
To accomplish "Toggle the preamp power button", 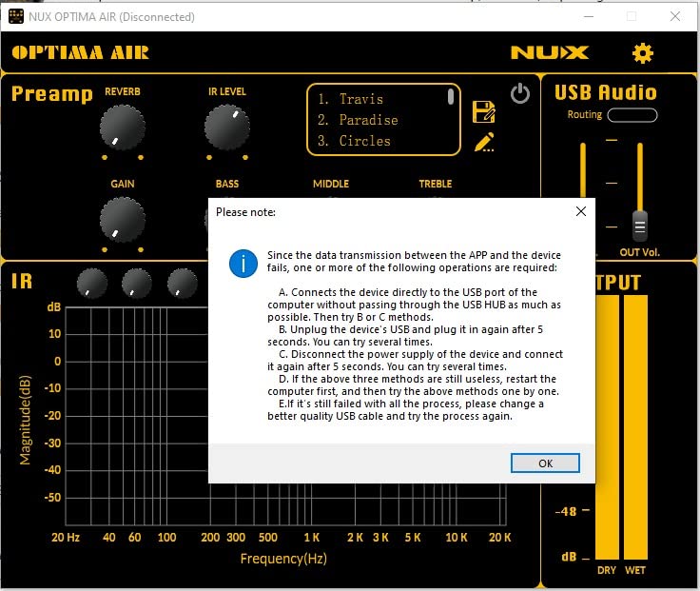I will tap(520, 93).
